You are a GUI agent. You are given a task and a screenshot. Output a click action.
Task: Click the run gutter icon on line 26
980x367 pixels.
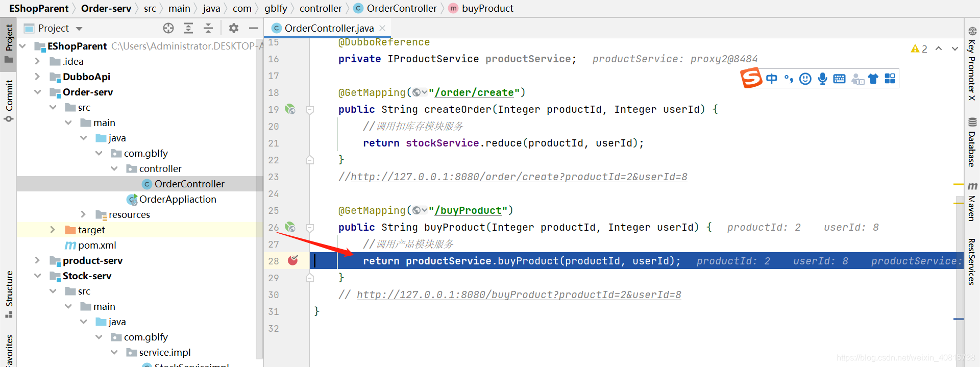click(x=290, y=227)
